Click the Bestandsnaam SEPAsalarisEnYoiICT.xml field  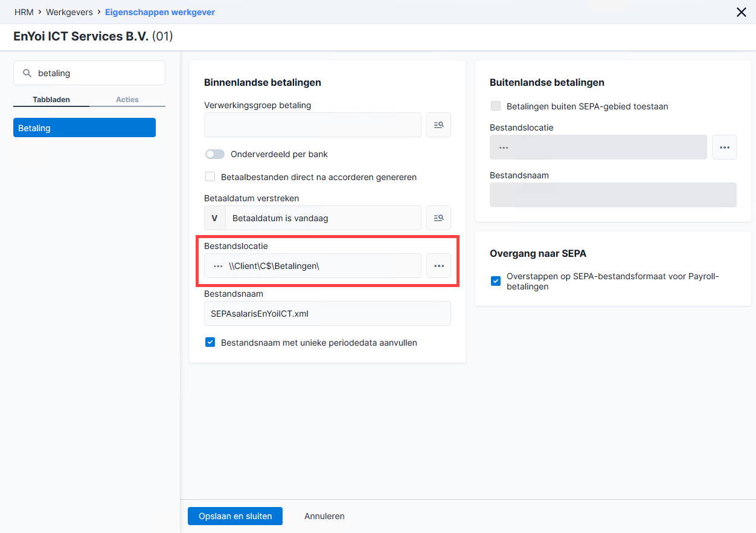[x=327, y=314]
